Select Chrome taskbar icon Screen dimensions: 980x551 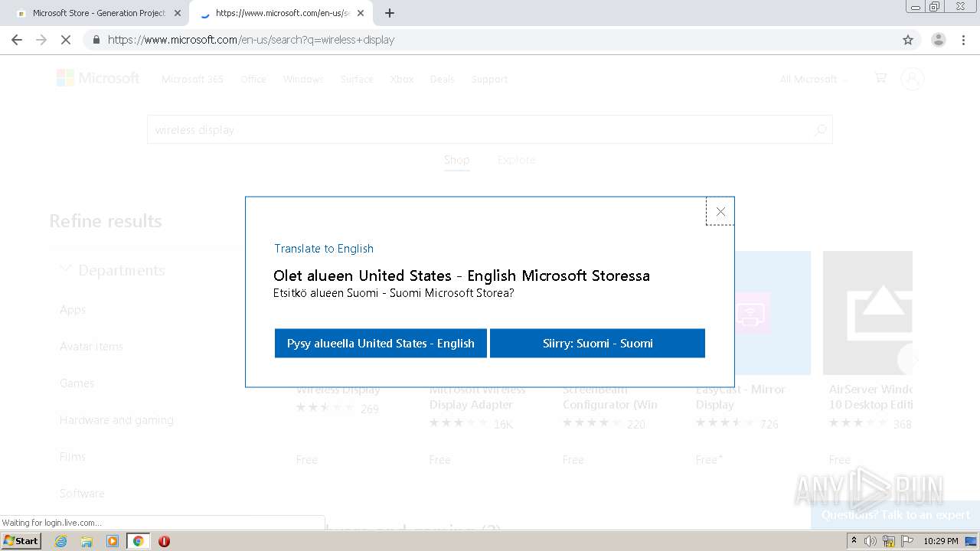click(x=138, y=541)
